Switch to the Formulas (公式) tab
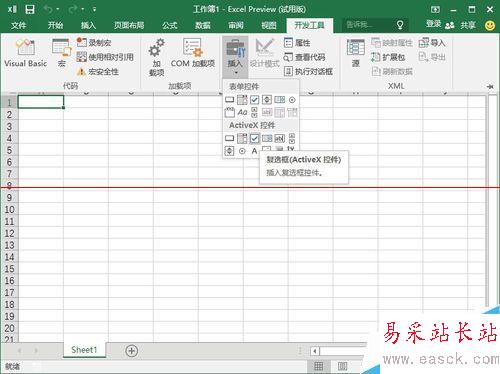Screen dimensions: 500x374 point(170,25)
